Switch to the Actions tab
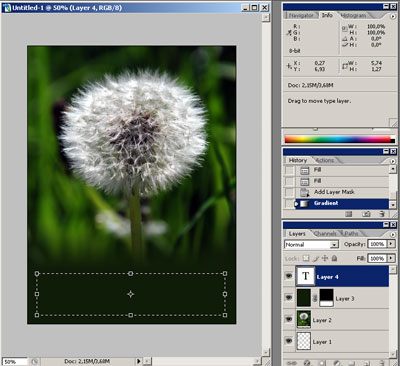The width and height of the screenshot is (400, 366). [x=324, y=160]
